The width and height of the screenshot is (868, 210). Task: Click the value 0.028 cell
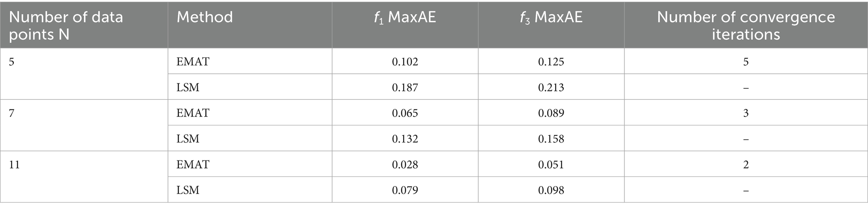tap(405, 164)
